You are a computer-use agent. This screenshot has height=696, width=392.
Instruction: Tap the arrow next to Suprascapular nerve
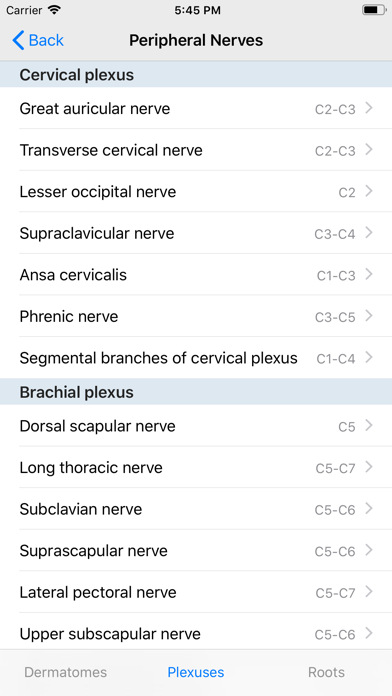(368, 550)
